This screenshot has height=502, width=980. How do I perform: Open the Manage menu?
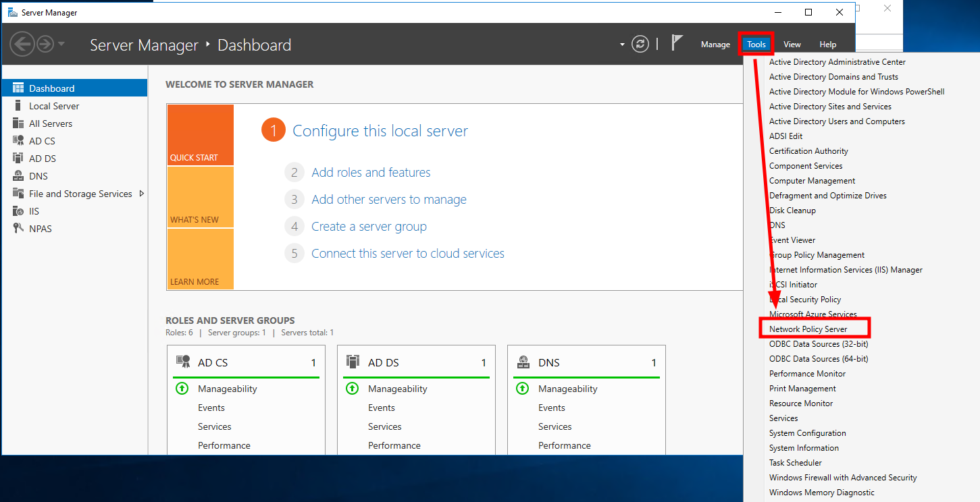pos(715,44)
